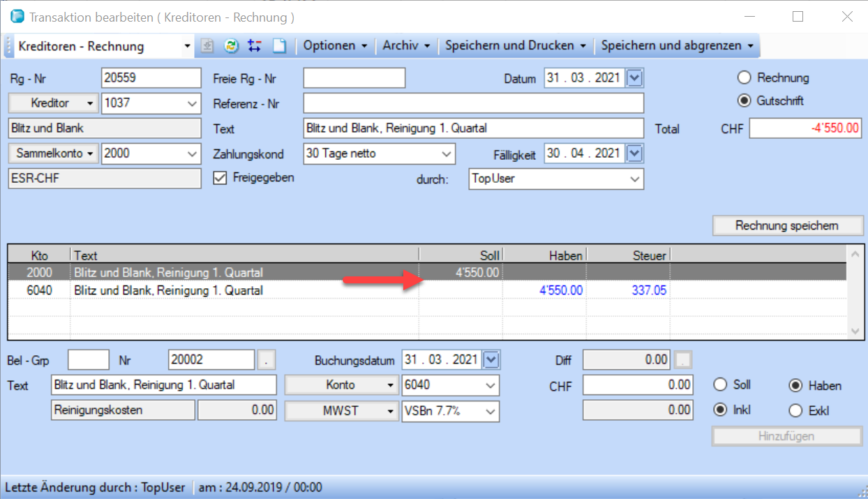This screenshot has height=499, width=868.
Task: Open the MWST code dropdown VSBn 7.7%
Action: [x=490, y=411]
